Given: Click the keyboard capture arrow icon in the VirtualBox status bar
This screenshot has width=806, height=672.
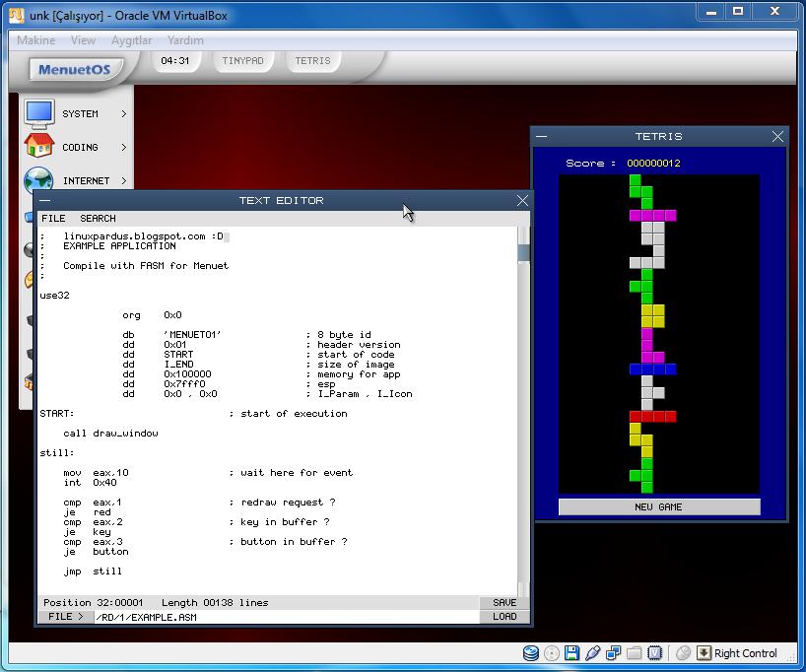Looking at the screenshot, I should tap(704, 653).
